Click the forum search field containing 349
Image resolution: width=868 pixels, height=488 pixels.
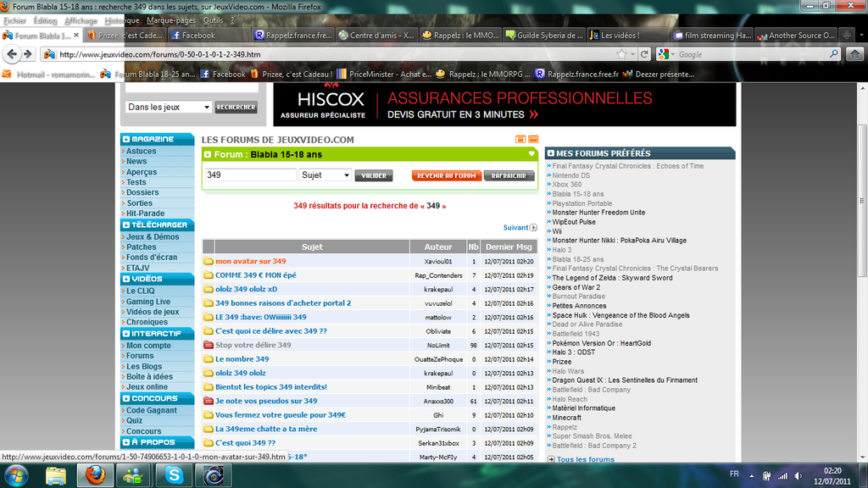[x=251, y=175]
